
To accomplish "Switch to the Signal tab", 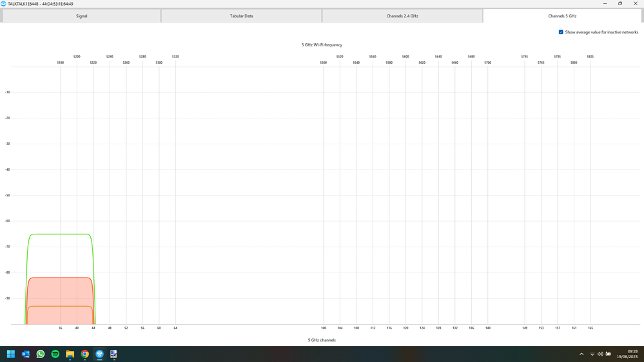I will click(81, 16).
